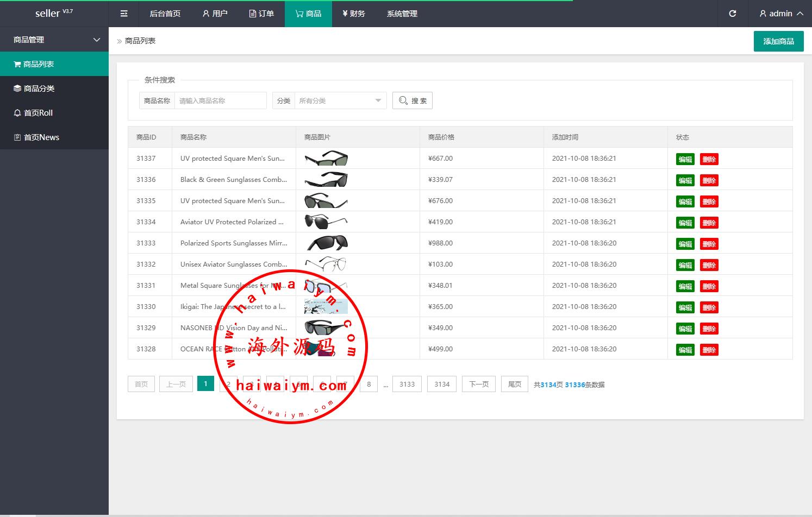Open 首页Roll bell item in sidebar
This screenshot has width=812, height=517.
coord(38,113)
